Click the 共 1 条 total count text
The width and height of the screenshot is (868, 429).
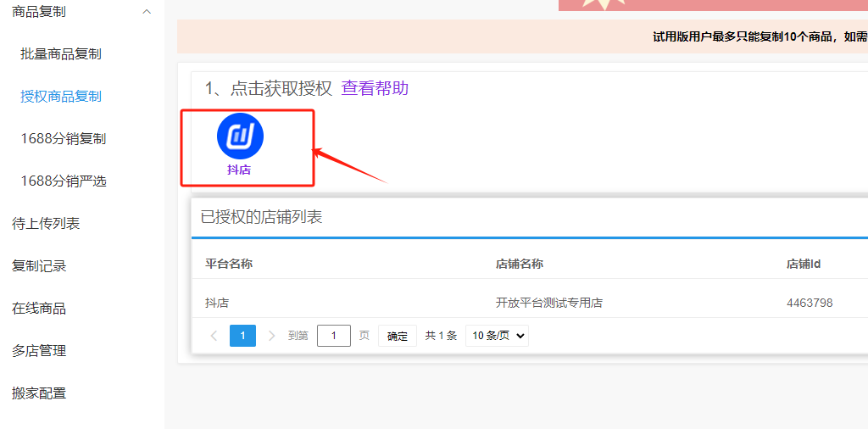pyautogui.click(x=441, y=336)
